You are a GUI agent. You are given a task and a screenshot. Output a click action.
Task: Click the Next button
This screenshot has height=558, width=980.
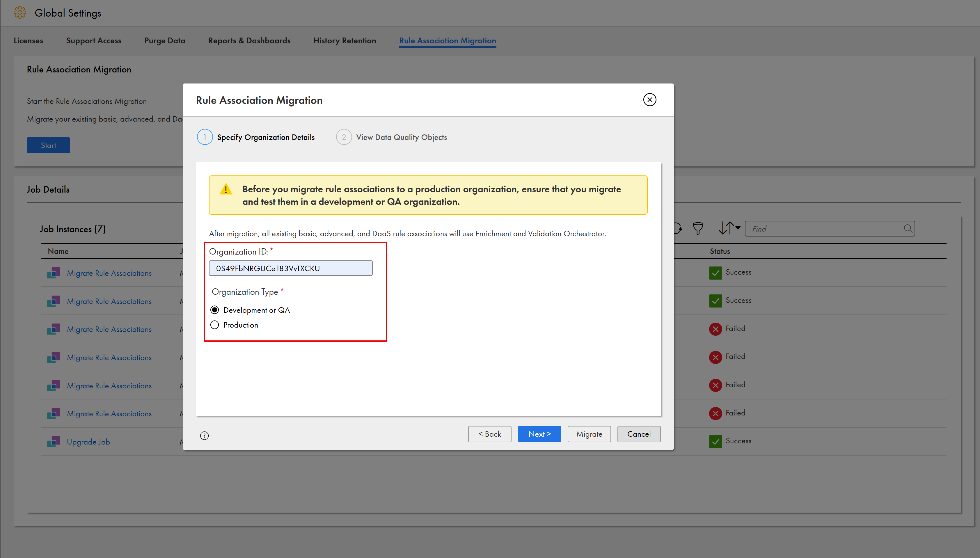pos(539,434)
